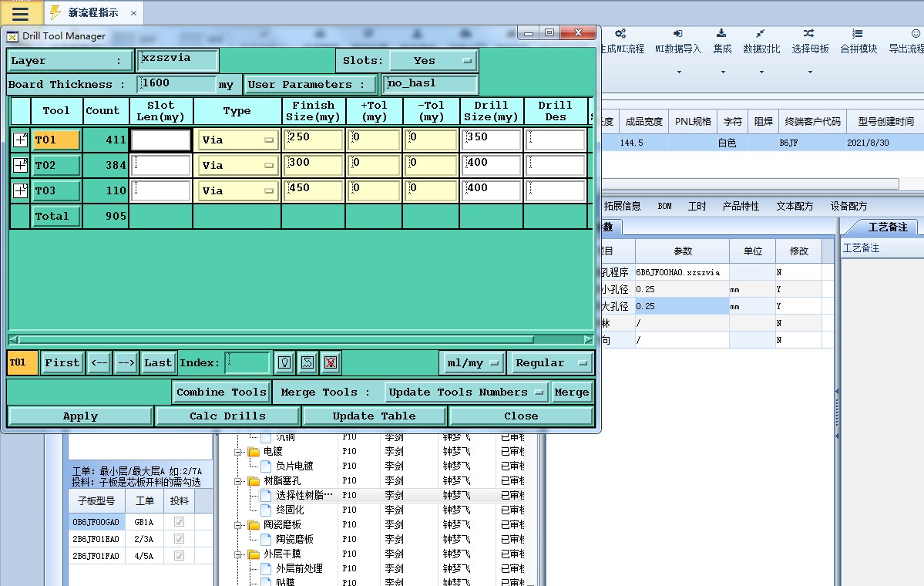Toggle 投料 checkbox for 2B6JF01FA0
Image resolution: width=924 pixels, height=586 pixels.
click(x=179, y=556)
